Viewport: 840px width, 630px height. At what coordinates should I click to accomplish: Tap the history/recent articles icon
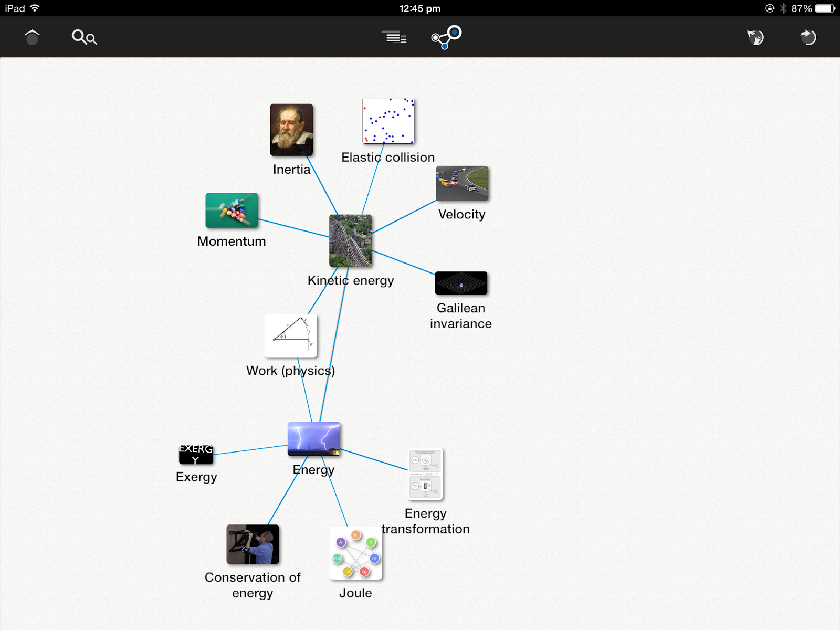click(x=807, y=37)
